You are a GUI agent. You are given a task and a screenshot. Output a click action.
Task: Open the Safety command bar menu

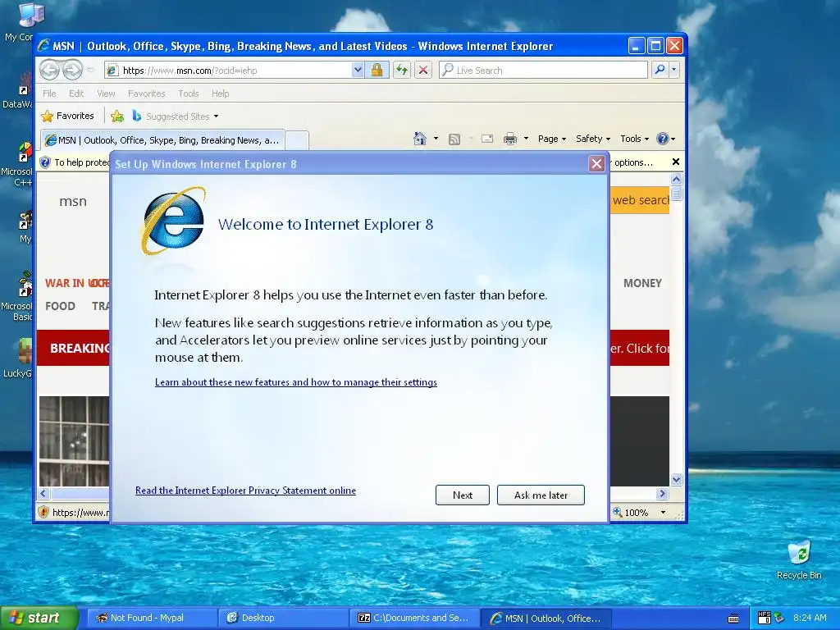[592, 139]
